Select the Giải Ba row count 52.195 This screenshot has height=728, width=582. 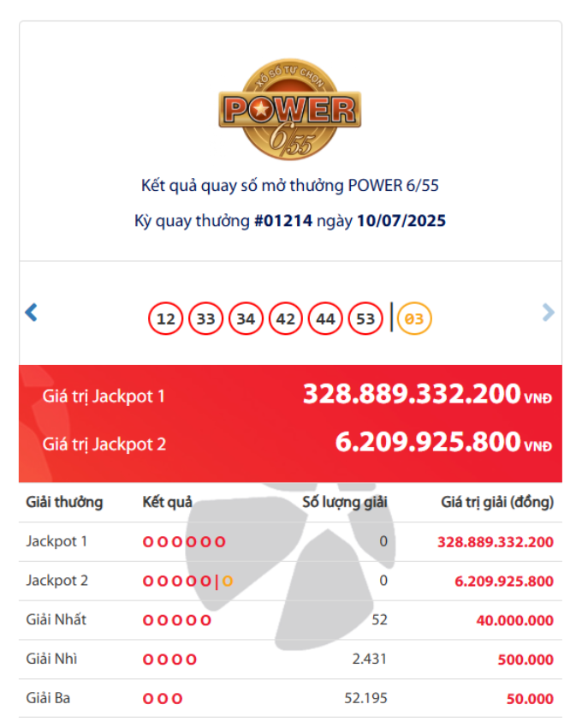pos(365,698)
